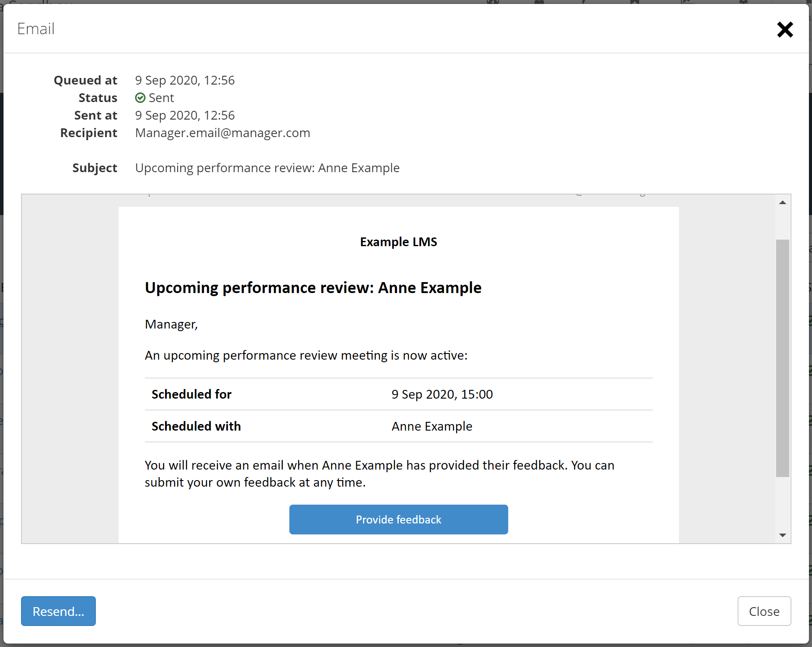Image resolution: width=812 pixels, height=647 pixels.
Task: Click the Email dialog title
Action: click(36, 29)
